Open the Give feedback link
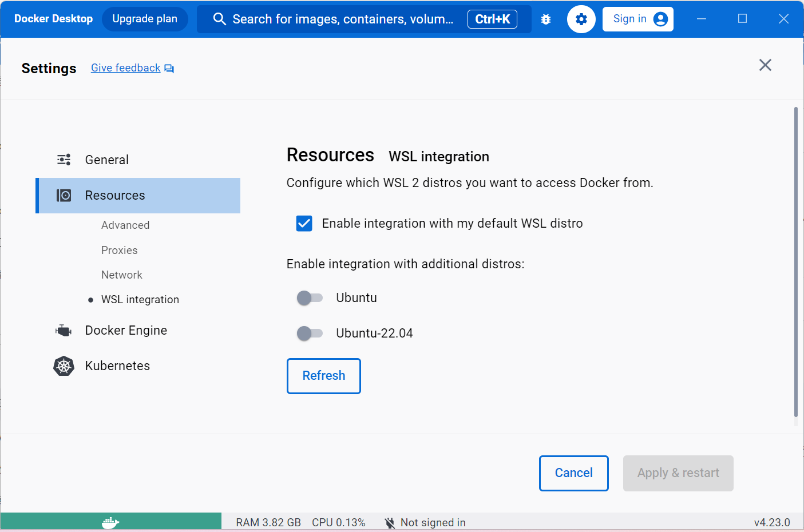Viewport: 804px width, 532px height. click(x=126, y=68)
